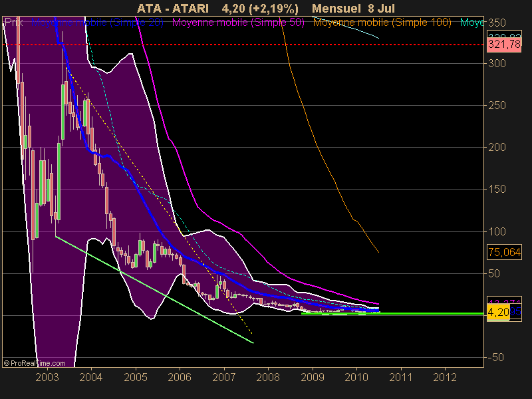Click the 2010 label on time axis
532x399 pixels.
point(356,377)
